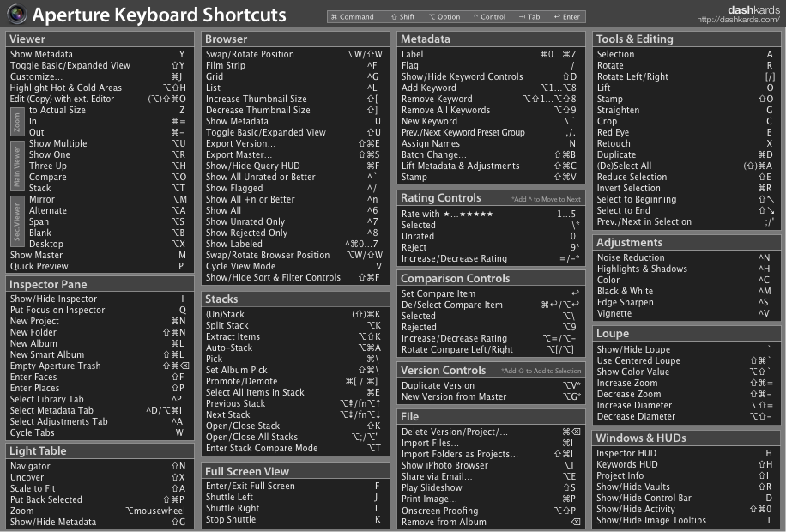Click the "Set Album Pick" row

293,370
